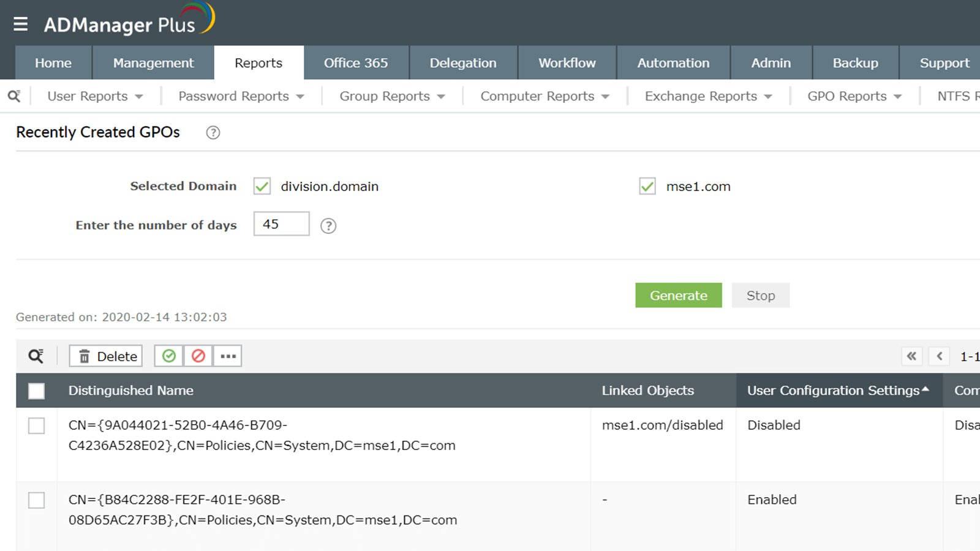980x551 pixels.
Task: Click the search icon beside User Reports
Action: (14, 96)
